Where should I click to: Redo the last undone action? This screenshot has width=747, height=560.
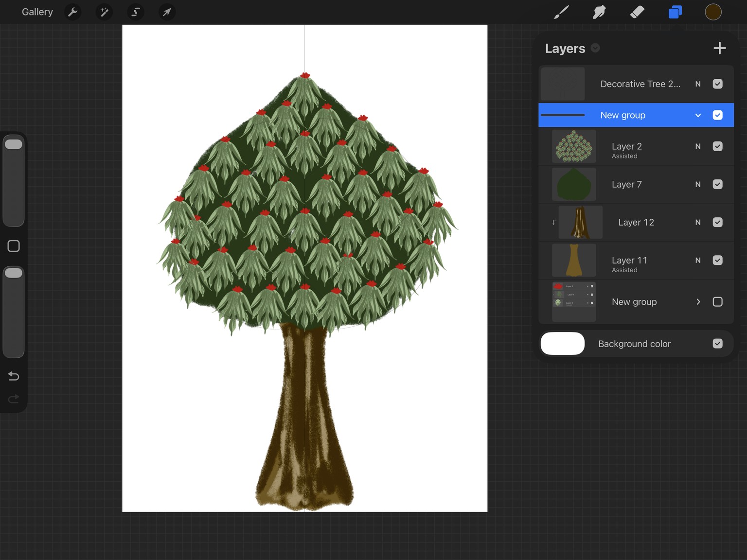(x=14, y=399)
